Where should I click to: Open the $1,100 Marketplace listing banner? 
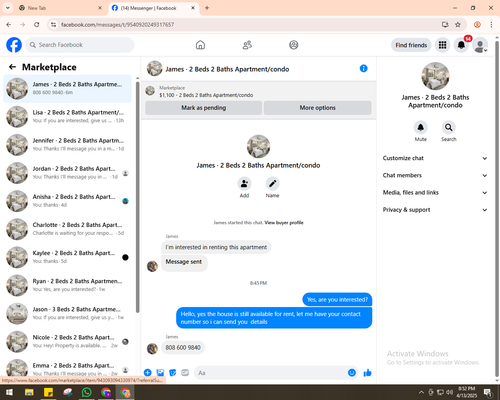[x=258, y=91]
